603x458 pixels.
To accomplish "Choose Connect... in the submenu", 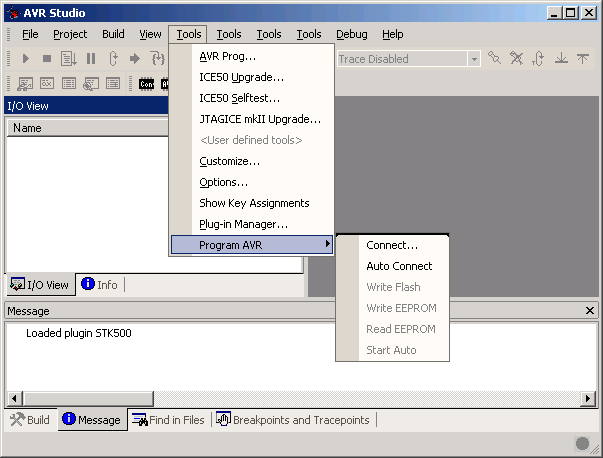I will click(392, 245).
